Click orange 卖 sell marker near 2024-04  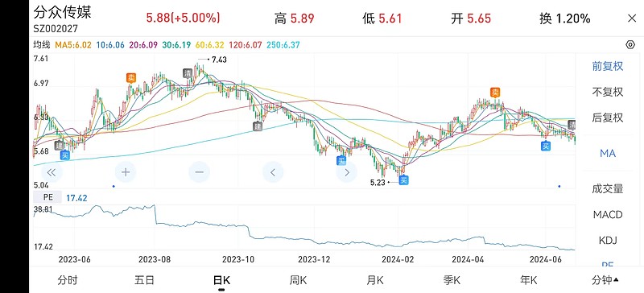[x=496, y=93]
